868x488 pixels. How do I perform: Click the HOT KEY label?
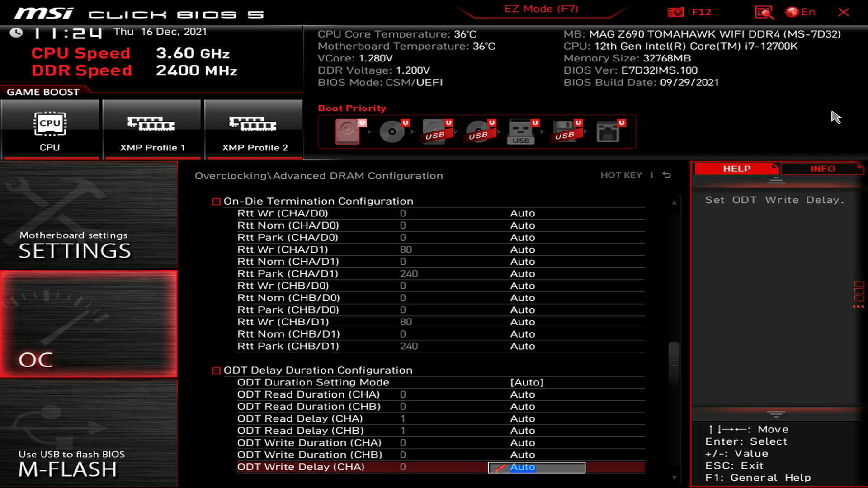tap(621, 175)
